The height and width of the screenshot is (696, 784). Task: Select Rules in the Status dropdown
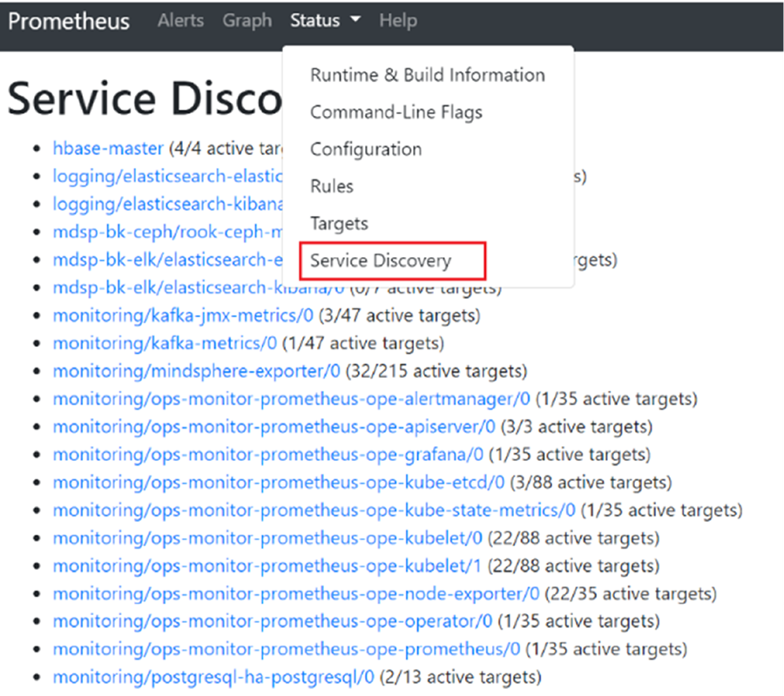point(332,186)
